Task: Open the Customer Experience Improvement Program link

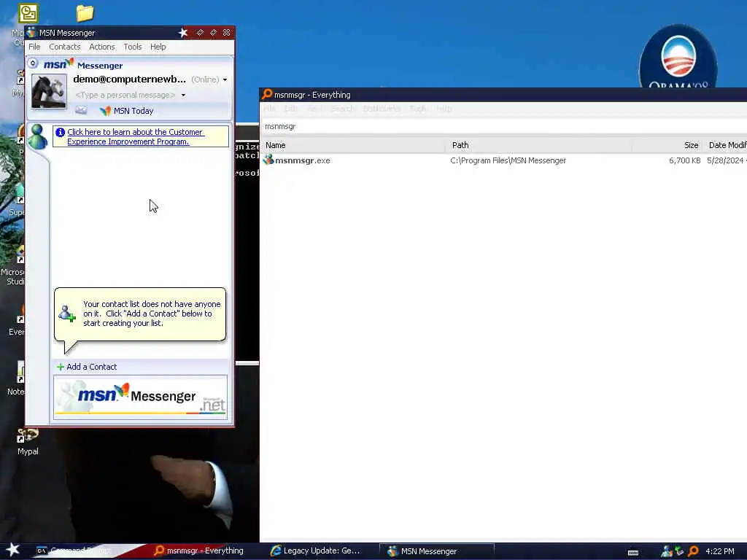Action: pos(136,136)
